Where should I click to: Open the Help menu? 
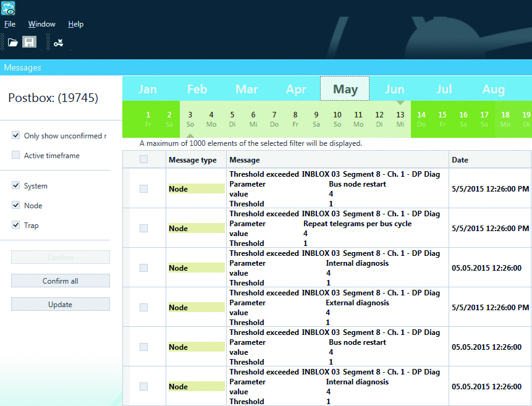[x=76, y=24]
